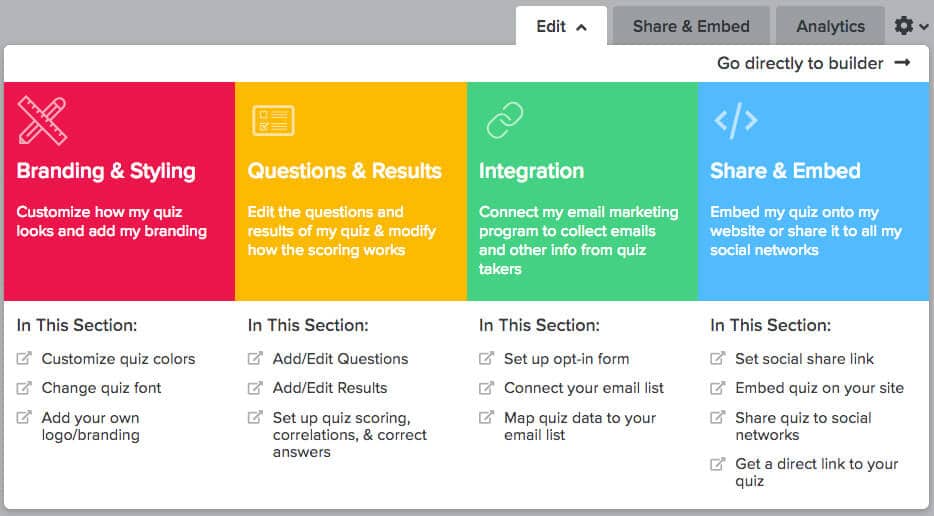Image resolution: width=934 pixels, height=516 pixels.
Task: Select Connect your email list link
Action: pyautogui.click(x=583, y=388)
